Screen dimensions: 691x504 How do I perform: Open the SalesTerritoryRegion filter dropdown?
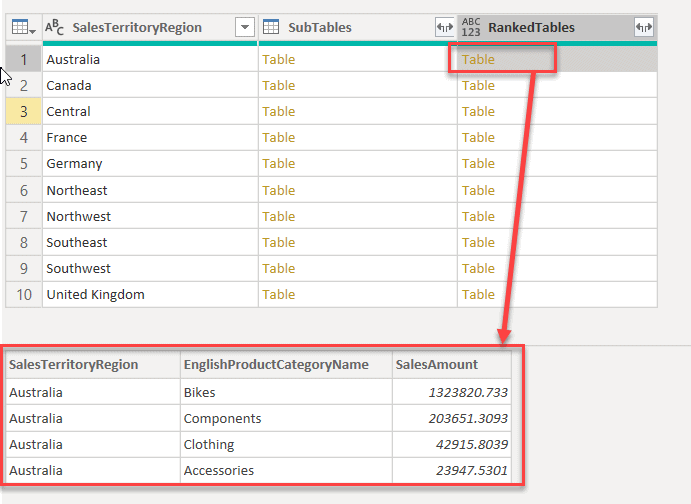pyautogui.click(x=244, y=28)
